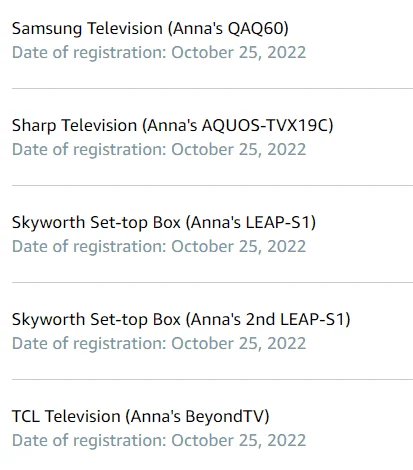413x470 pixels.
Task: Click the BeyondTV device name
Action: (225, 417)
